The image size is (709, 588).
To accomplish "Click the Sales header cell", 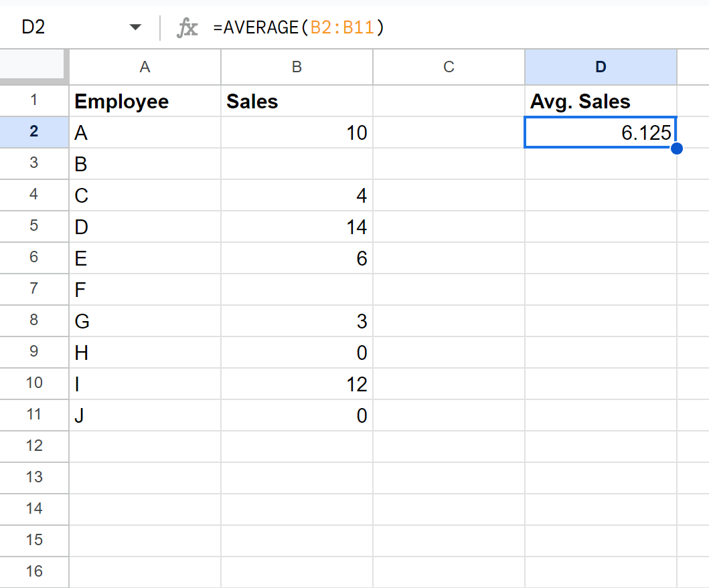I will [x=297, y=101].
